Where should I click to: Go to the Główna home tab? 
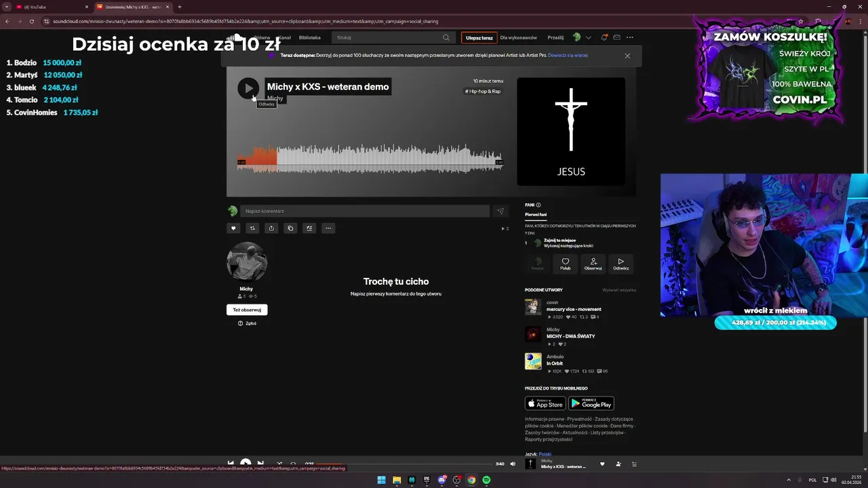coord(262,37)
